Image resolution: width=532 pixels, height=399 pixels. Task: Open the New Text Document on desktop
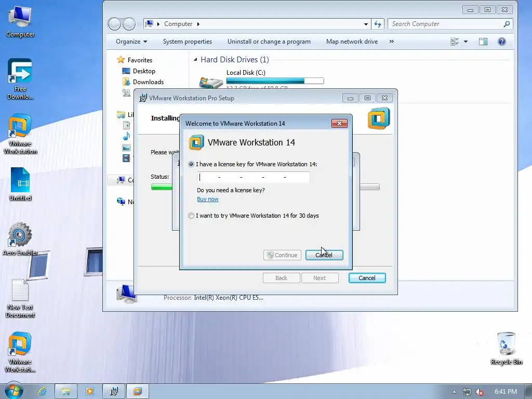(20, 298)
